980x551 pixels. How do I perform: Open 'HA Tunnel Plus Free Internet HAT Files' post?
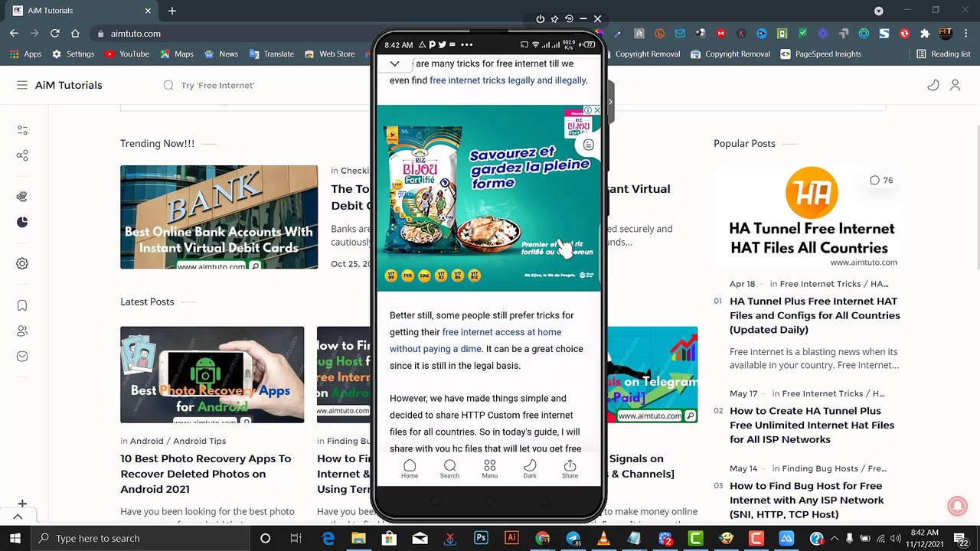pyautogui.click(x=815, y=315)
